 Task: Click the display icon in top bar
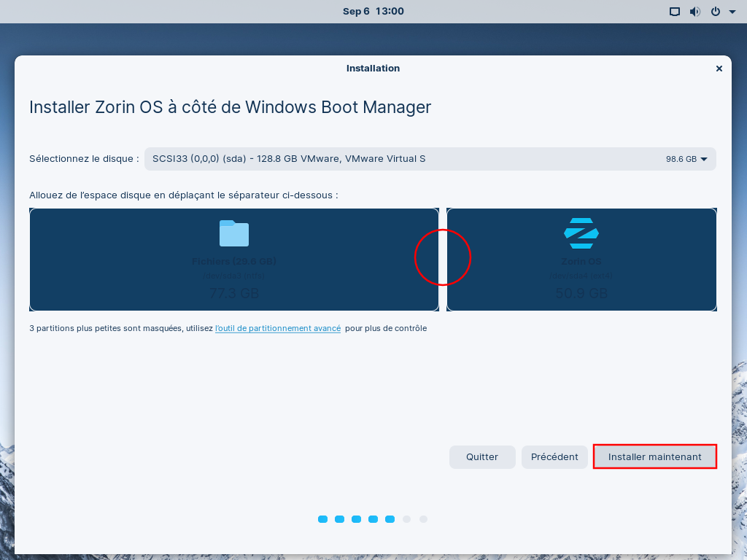click(x=675, y=12)
